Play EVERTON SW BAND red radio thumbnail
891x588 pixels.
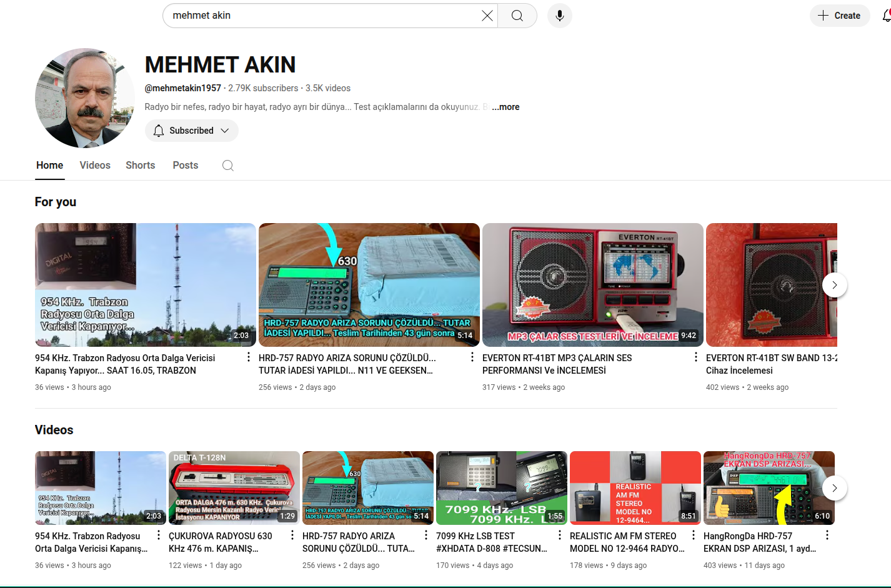click(x=772, y=285)
